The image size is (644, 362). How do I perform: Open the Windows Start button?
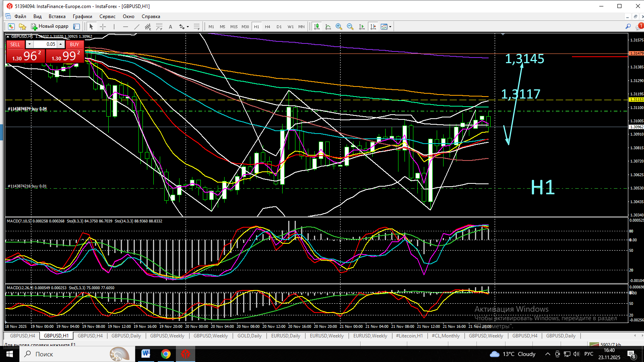(x=10, y=354)
